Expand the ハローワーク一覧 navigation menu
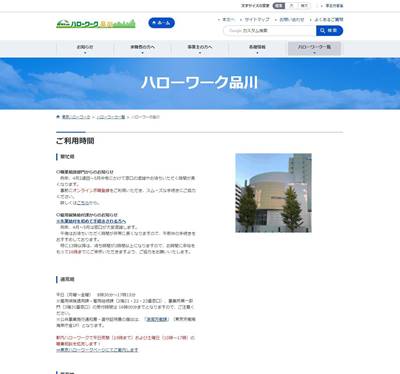Viewport: 400px width, 374px height. pos(314,49)
